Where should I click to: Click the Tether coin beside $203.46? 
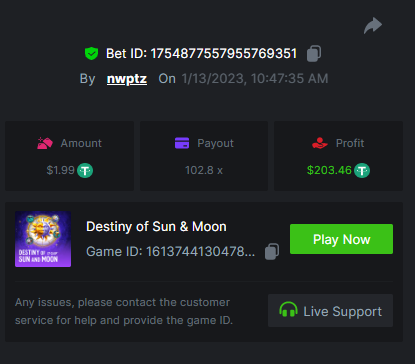[362, 171]
